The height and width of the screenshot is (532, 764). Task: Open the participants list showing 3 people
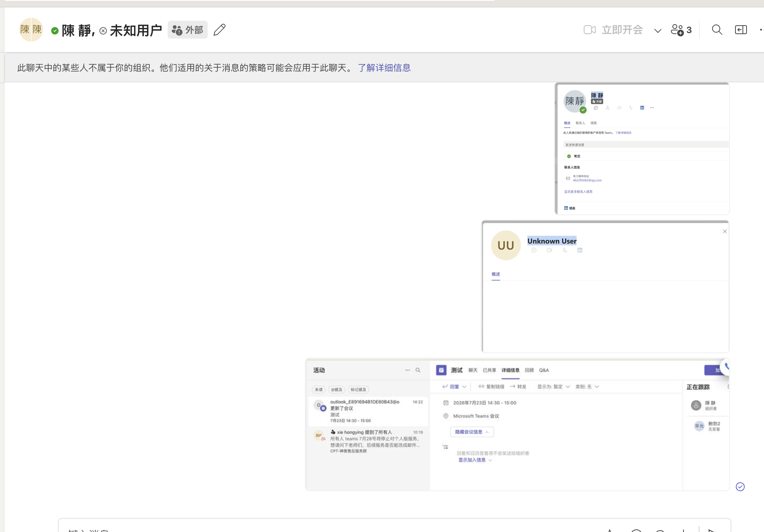coord(681,30)
